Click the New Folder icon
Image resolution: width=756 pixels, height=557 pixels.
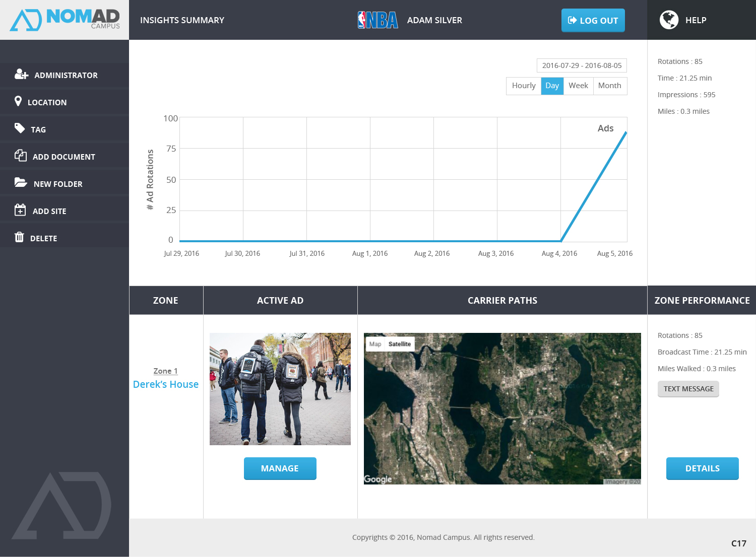tap(21, 183)
